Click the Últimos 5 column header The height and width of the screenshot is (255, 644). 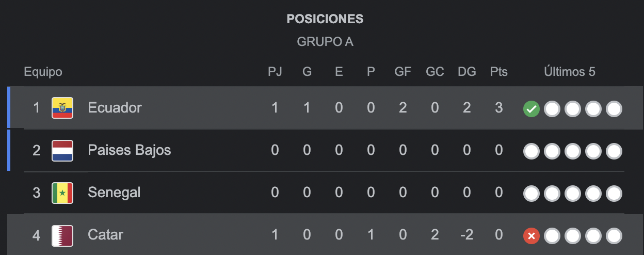(570, 72)
